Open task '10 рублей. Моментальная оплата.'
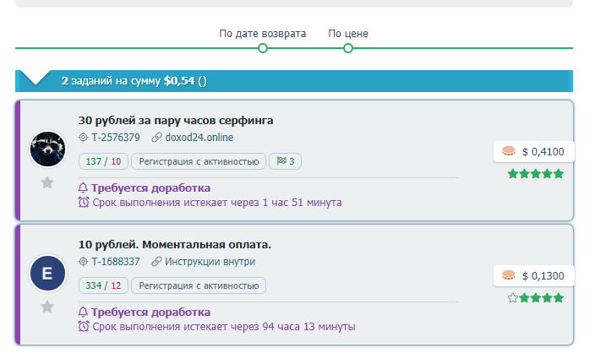Image resolution: width=595 pixels, height=364 pixels. (175, 245)
